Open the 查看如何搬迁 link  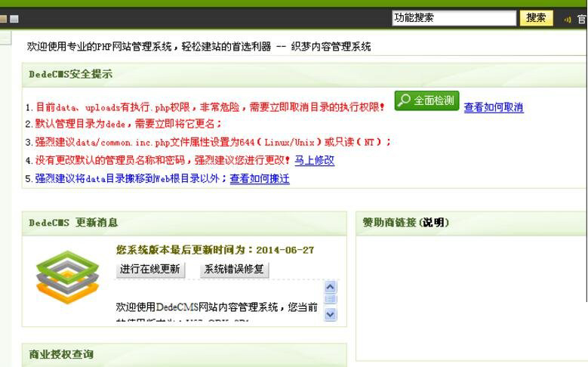(x=260, y=179)
